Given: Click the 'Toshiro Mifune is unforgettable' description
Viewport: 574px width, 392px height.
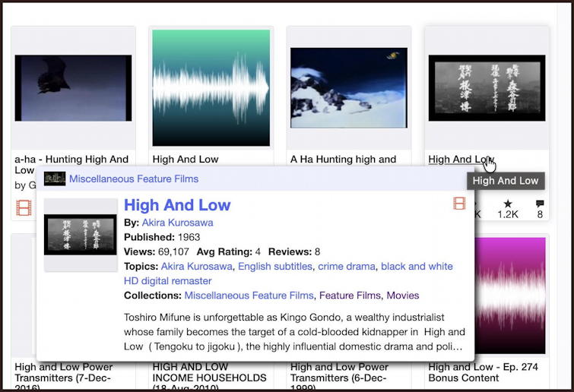Looking at the screenshot, I should (x=294, y=332).
